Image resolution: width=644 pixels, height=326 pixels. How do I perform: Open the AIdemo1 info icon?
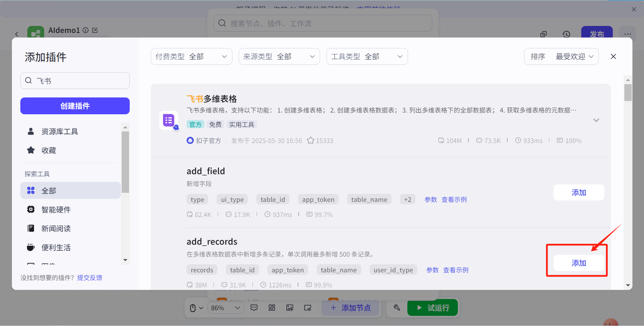86,30
